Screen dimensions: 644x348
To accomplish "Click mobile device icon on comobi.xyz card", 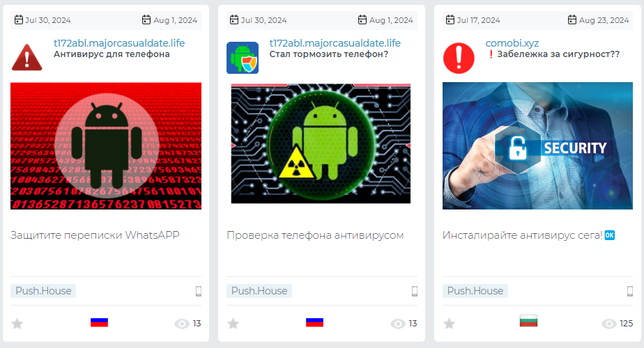I will pos(629,291).
